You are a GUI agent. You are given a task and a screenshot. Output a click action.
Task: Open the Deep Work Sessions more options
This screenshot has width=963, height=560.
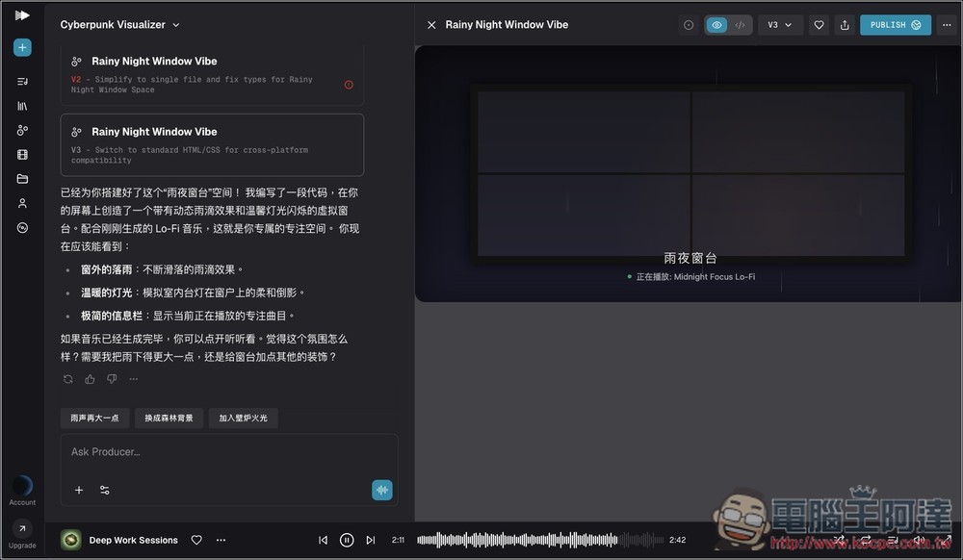click(x=221, y=541)
